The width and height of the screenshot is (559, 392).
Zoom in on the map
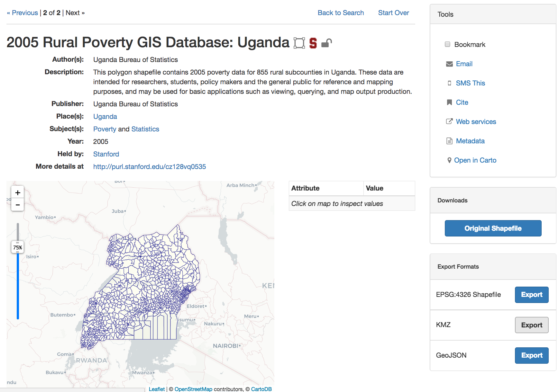pos(18,193)
